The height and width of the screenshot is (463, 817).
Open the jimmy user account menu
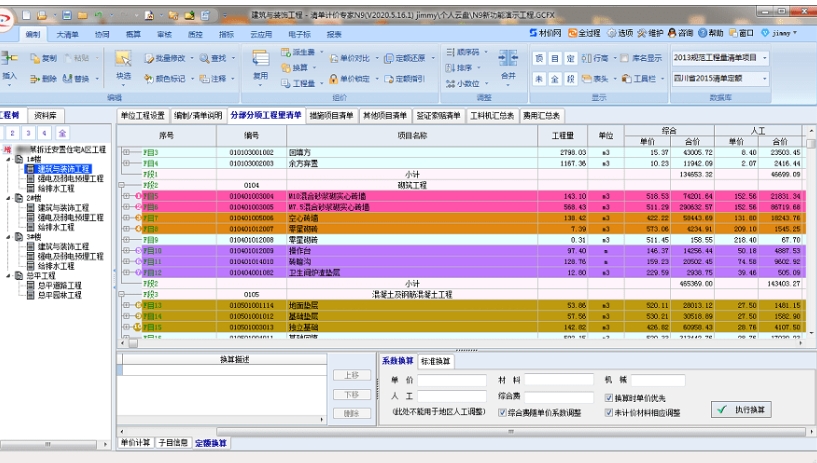point(779,33)
